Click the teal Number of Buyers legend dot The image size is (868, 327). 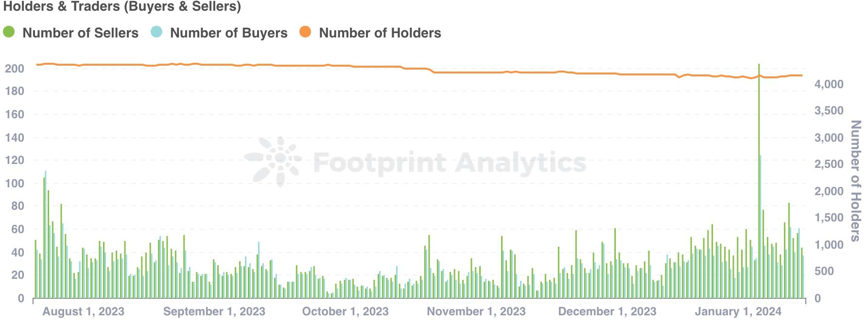pyautogui.click(x=156, y=32)
